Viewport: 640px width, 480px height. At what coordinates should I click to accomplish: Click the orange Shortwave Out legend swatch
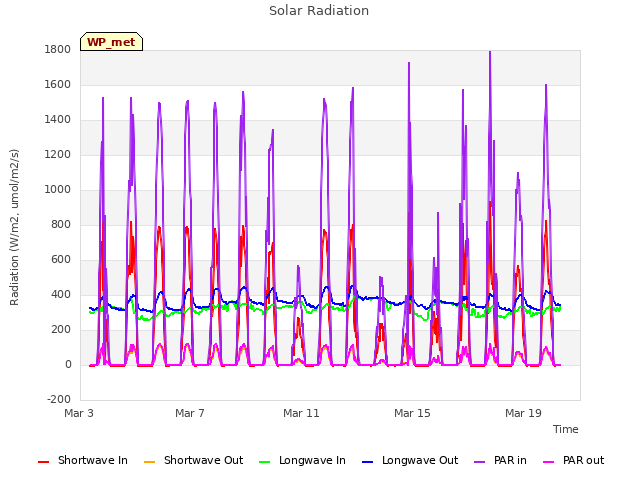(149, 462)
